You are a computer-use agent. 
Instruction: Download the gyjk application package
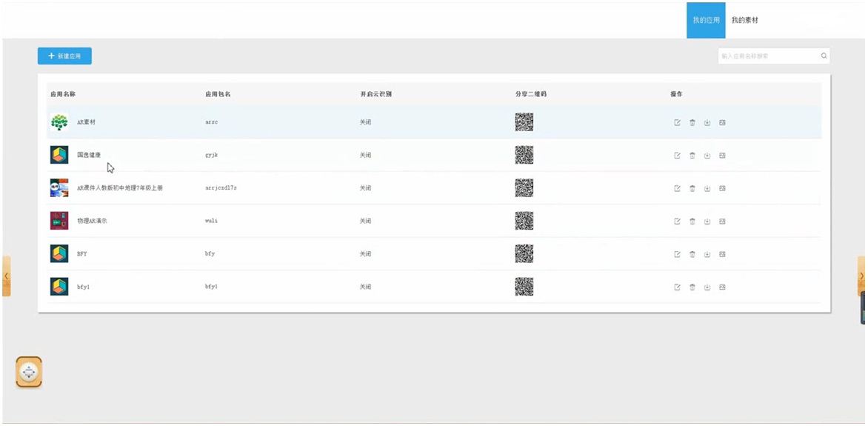click(x=707, y=156)
